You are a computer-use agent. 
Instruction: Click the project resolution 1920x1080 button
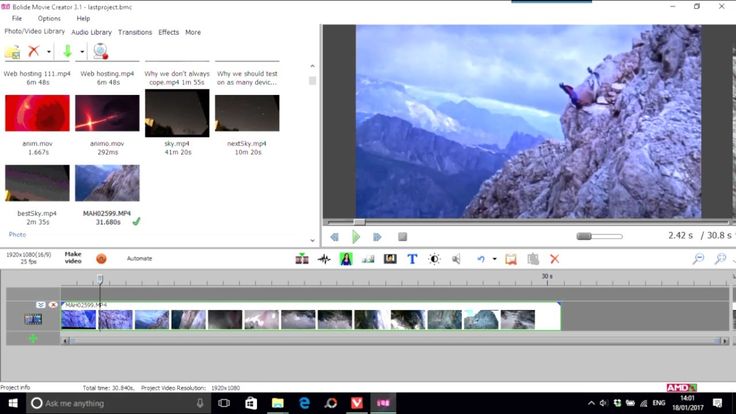point(29,258)
